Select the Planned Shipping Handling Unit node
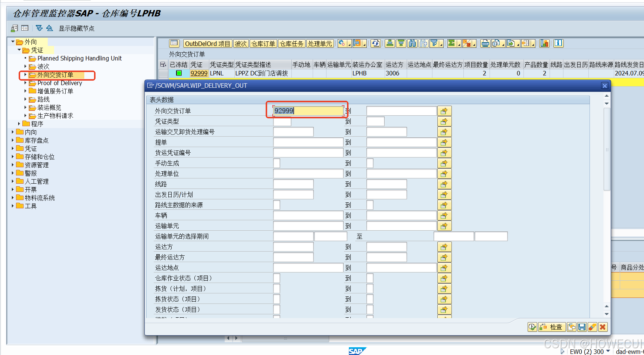 point(79,58)
